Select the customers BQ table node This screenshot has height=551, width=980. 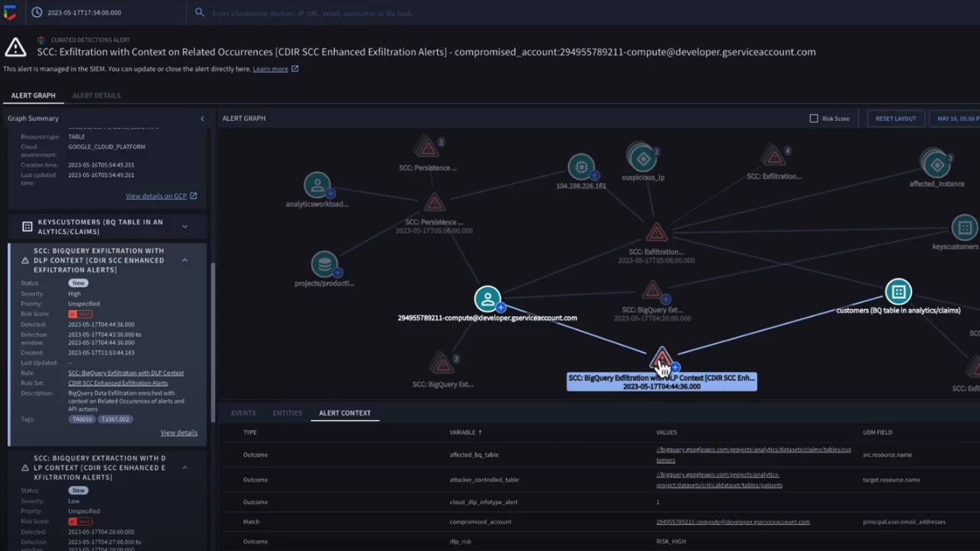click(899, 292)
